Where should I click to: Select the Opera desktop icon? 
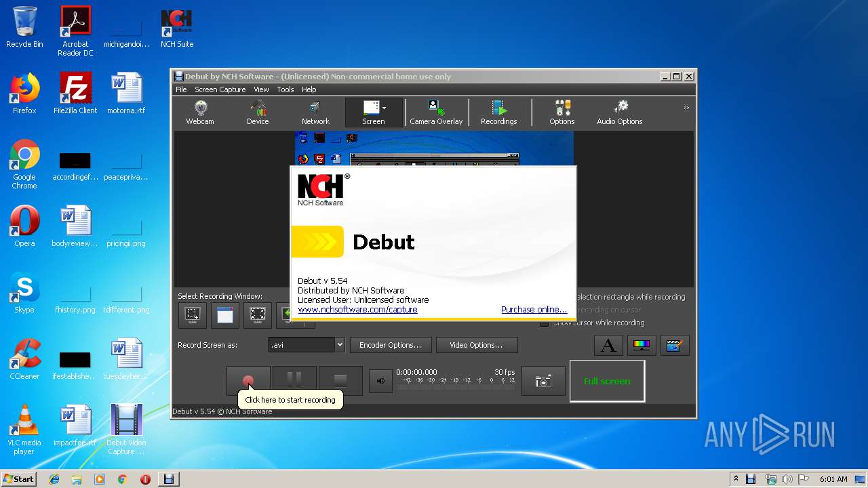[24, 226]
